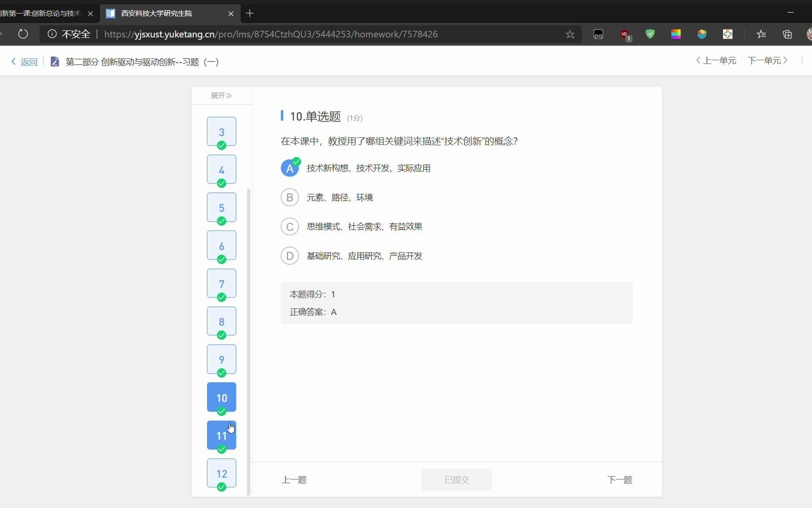The image size is (812, 508).
Task: Select question 10 in the list
Action: click(222, 397)
